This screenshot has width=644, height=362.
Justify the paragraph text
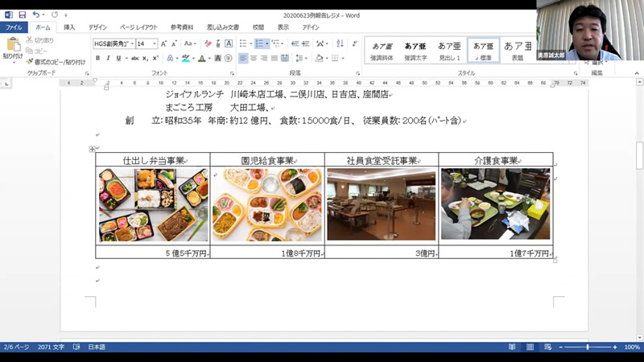point(275,58)
